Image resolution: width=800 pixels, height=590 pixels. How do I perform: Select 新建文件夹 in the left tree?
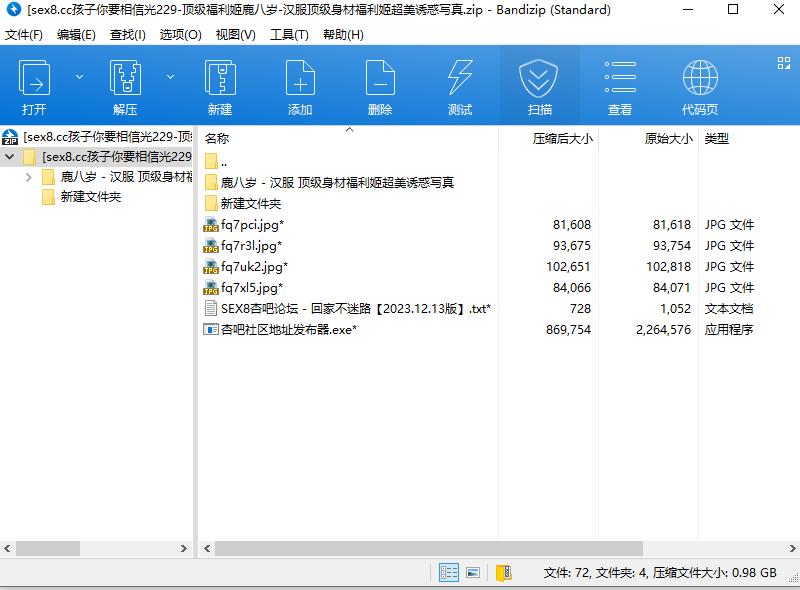[x=91, y=197]
